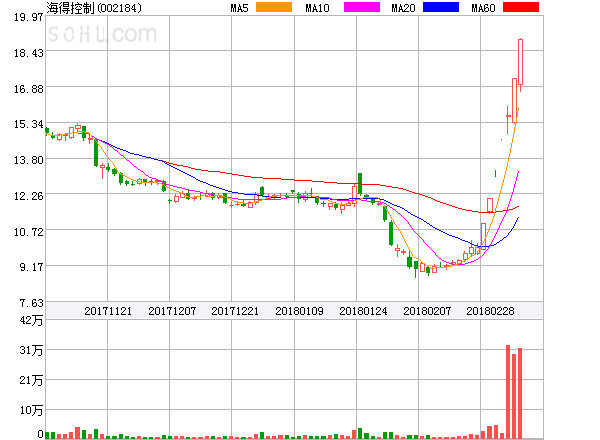
Task: Click the 20180207 date label
Action: click(x=427, y=311)
